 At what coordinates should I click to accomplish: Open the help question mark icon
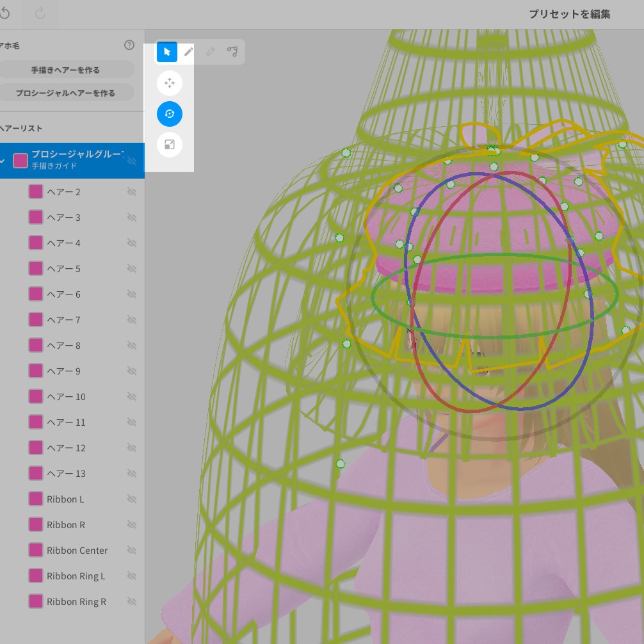click(x=129, y=45)
